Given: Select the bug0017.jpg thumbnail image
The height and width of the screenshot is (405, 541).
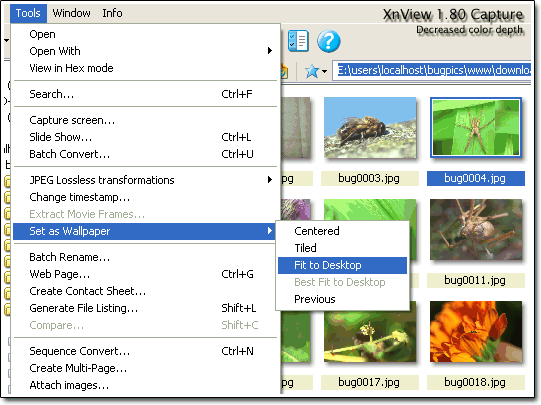Looking at the screenshot, I should point(370,332).
